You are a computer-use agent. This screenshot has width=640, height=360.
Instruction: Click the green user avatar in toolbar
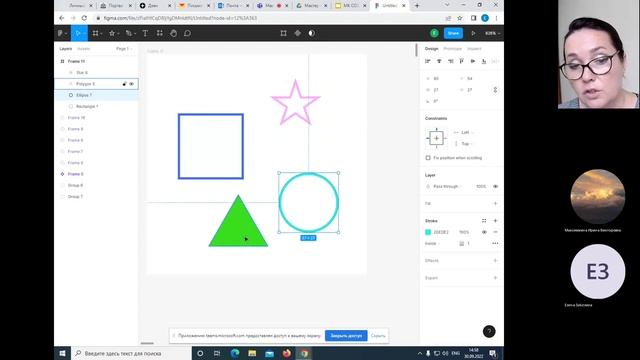point(434,33)
